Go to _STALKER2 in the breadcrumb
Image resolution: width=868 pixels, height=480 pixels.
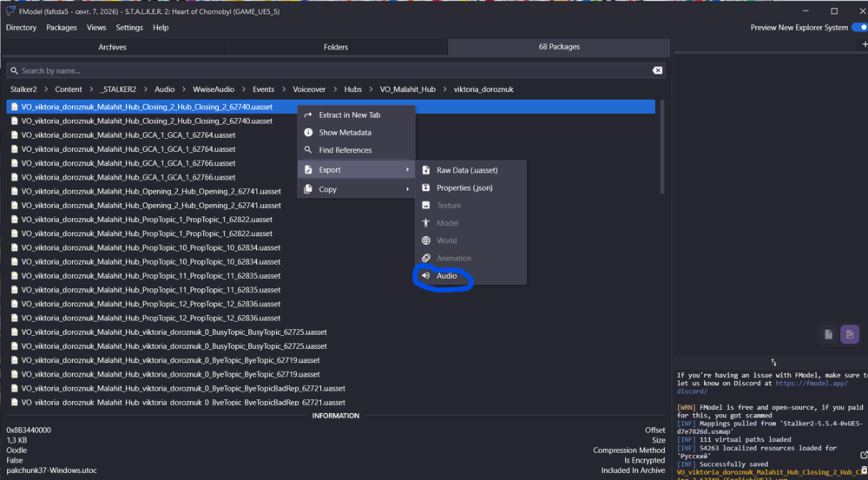click(x=118, y=89)
